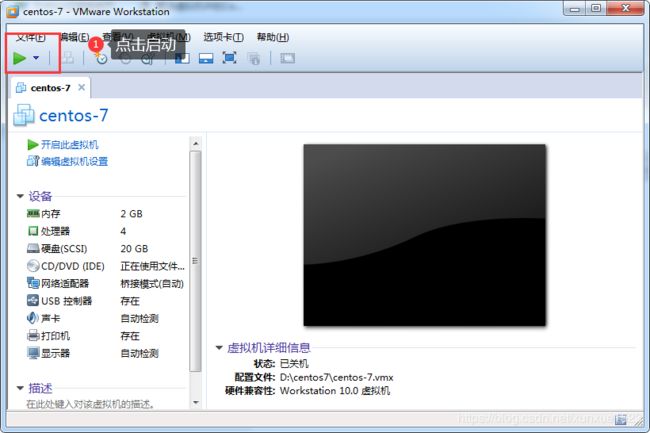Click the 已关机 status value

[294, 364]
